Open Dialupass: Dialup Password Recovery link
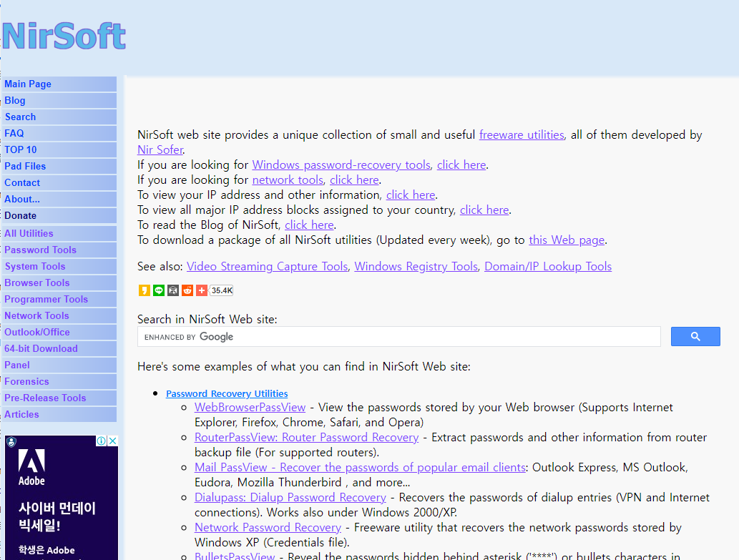This screenshot has height=560, width=739. pyautogui.click(x=290, y=498)
